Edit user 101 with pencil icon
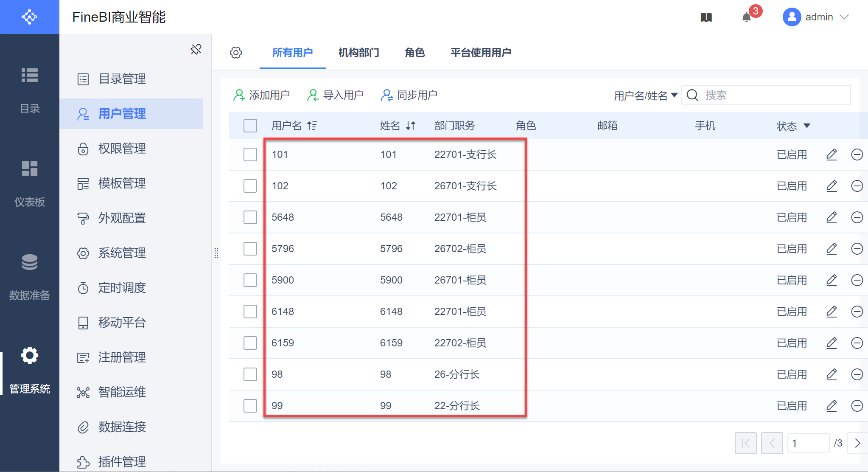Viewport: 868px width, 472px height. 832,155
